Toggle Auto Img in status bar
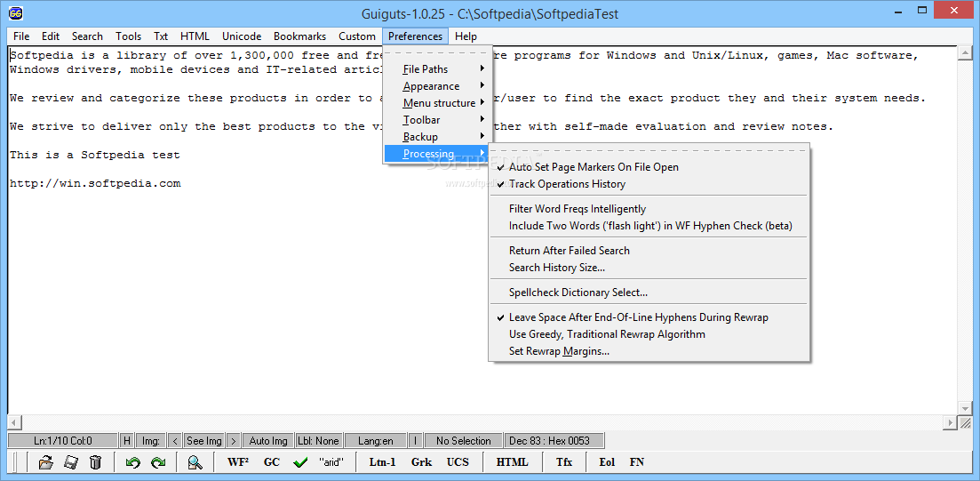 [268, 441]
